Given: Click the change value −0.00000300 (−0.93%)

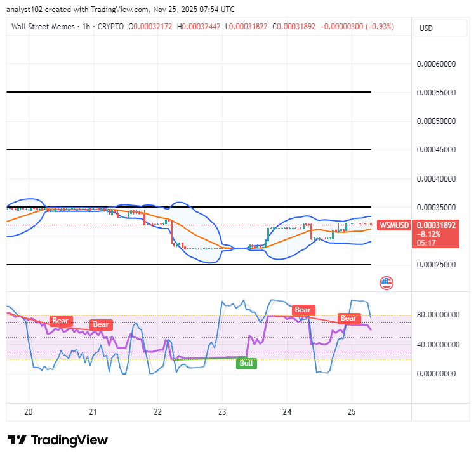Looking at the screenshot, I should tap(357, 27).
